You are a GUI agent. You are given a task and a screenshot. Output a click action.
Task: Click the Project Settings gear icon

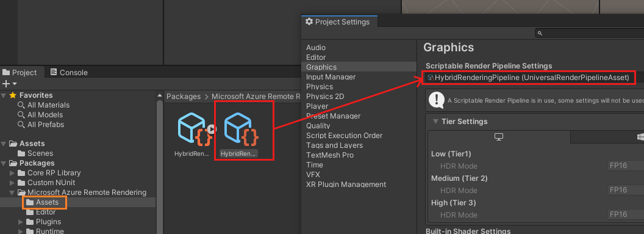[x=309, y=22]
